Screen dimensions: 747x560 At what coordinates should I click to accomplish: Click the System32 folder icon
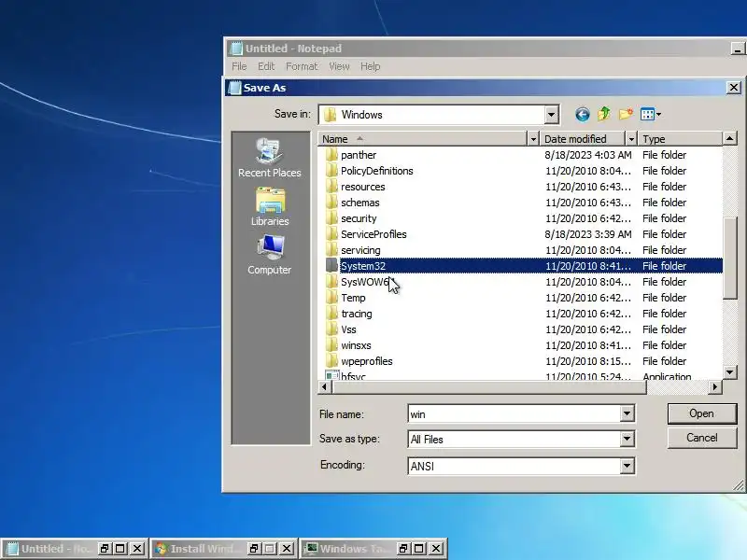coord(331,266)
